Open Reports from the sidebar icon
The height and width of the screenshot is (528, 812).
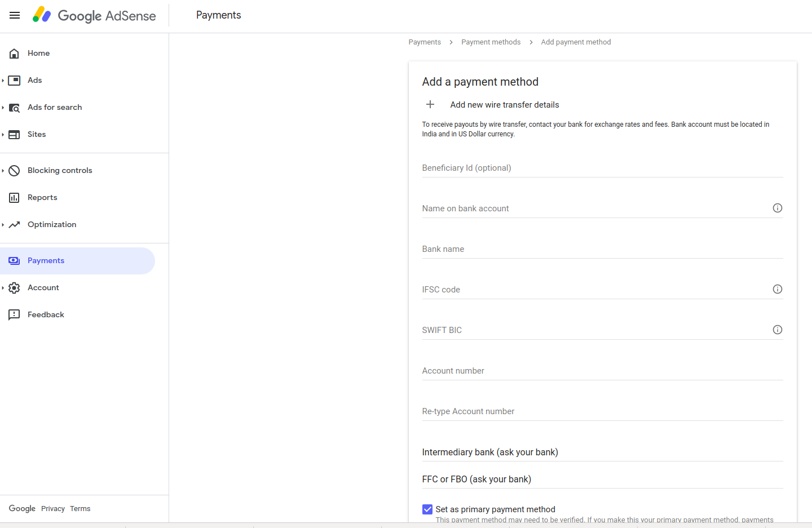[x=14, y=197]
